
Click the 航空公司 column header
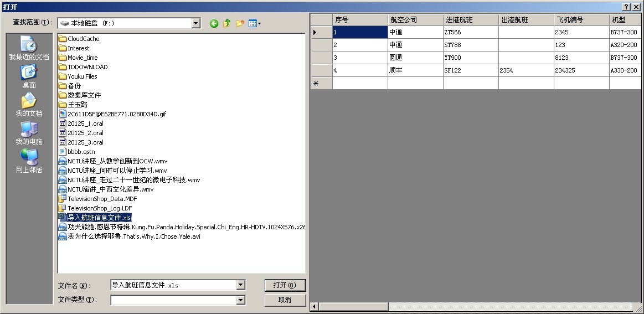click(415, 20)
